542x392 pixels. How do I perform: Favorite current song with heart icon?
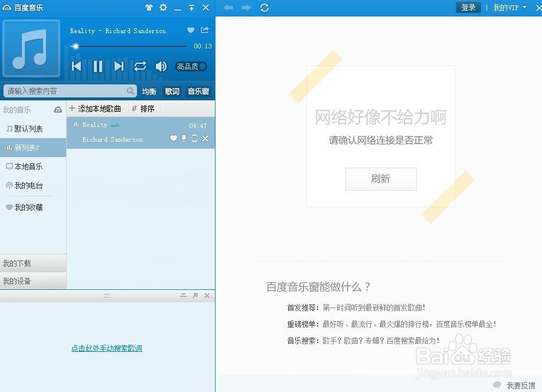point(190,30)
